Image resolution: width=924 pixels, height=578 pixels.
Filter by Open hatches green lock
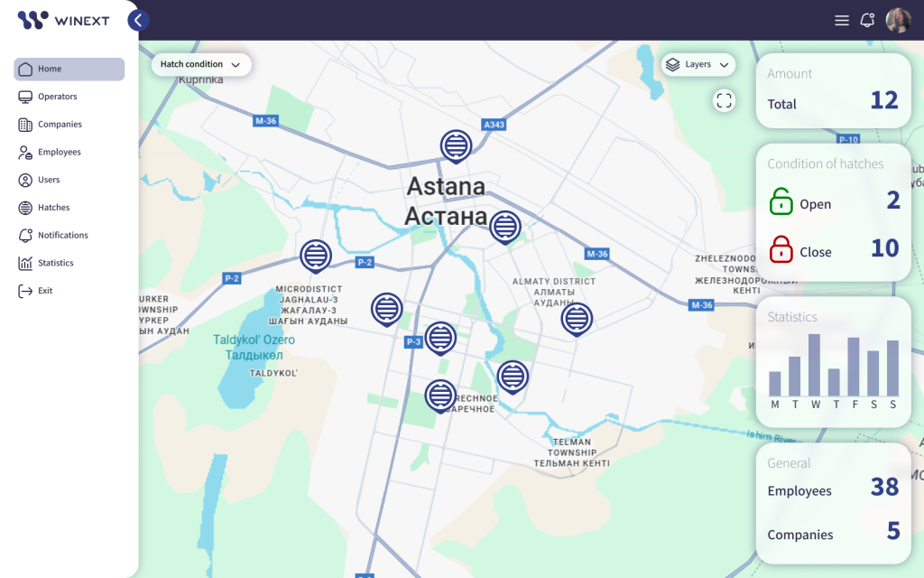click(x=781, y=201)
